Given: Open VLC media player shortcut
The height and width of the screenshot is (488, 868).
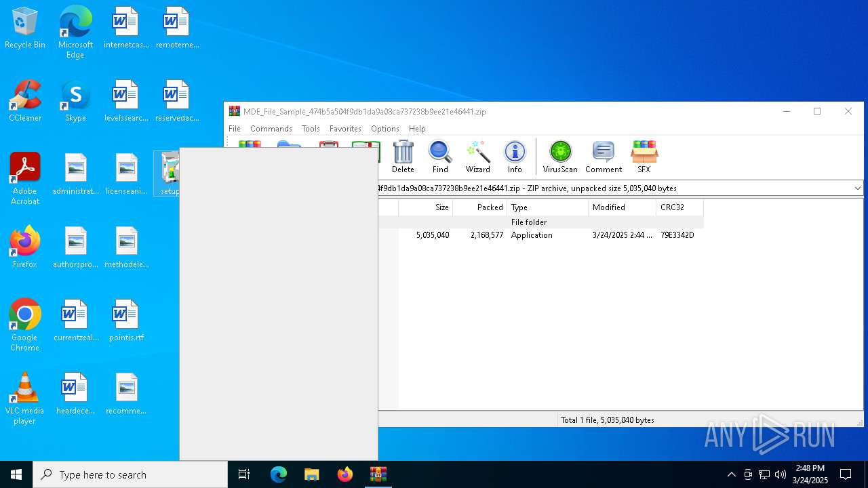Looking at the screenshot, I should click(x=25, y=399).
